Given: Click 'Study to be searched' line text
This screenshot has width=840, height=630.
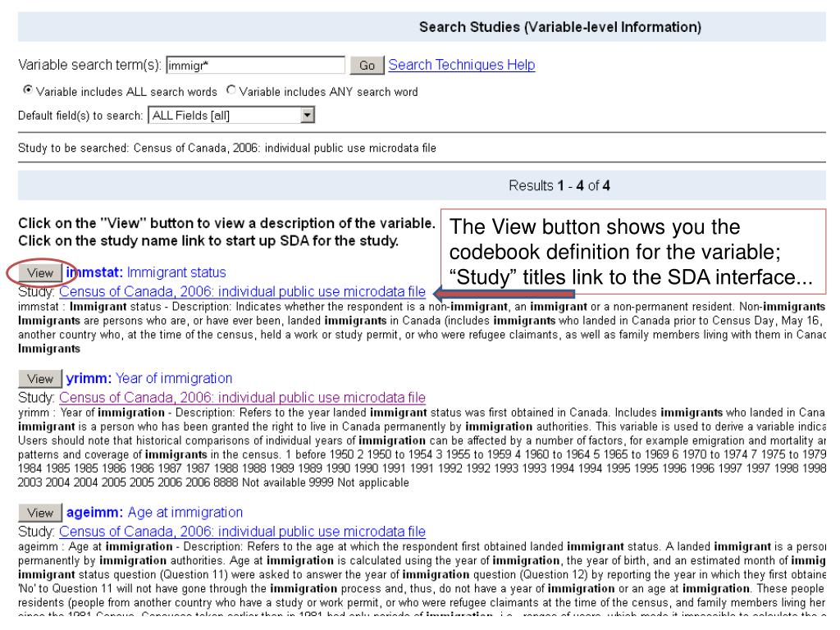Looking at the screenshot, I should click(227, 148).
